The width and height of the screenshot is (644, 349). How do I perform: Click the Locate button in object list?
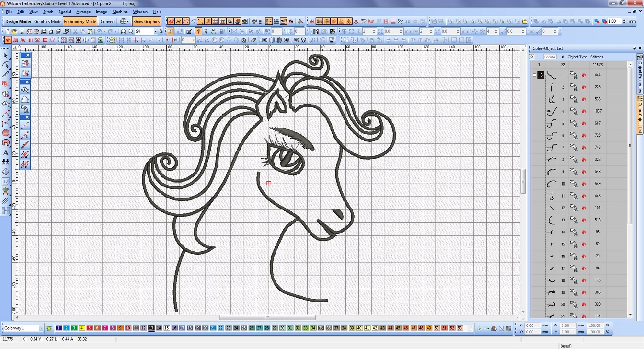point(550,57)
